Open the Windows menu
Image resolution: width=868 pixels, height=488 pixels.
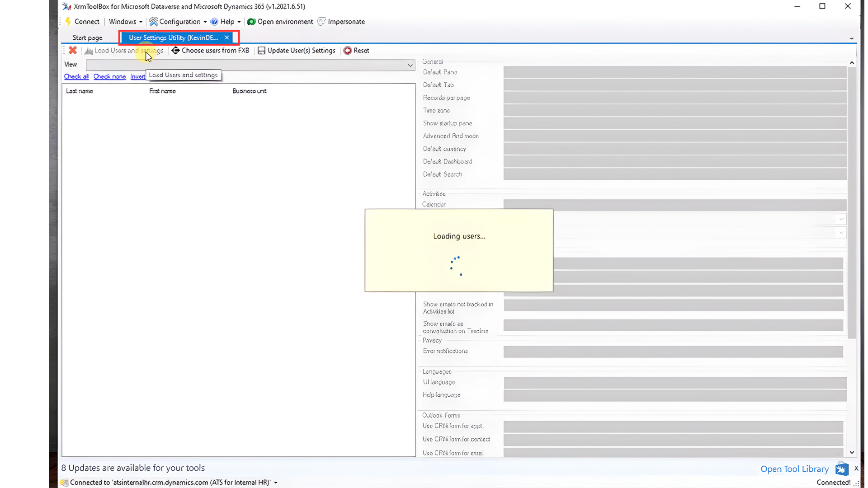(125, 21)
